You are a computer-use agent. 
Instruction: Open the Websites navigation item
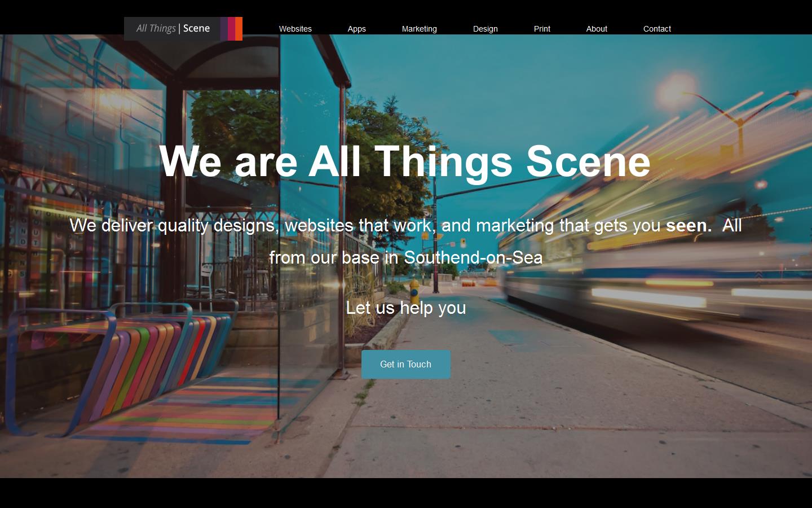click(295, 29)
